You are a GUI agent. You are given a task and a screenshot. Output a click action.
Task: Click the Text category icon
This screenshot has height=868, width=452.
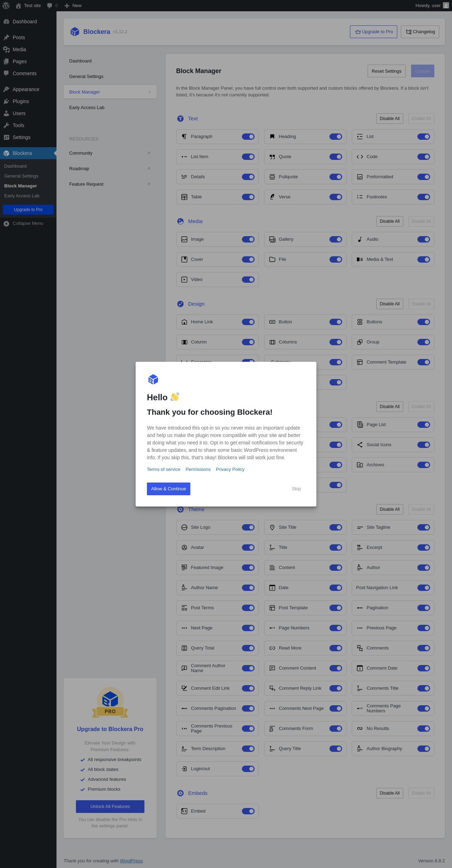(180, 119)
